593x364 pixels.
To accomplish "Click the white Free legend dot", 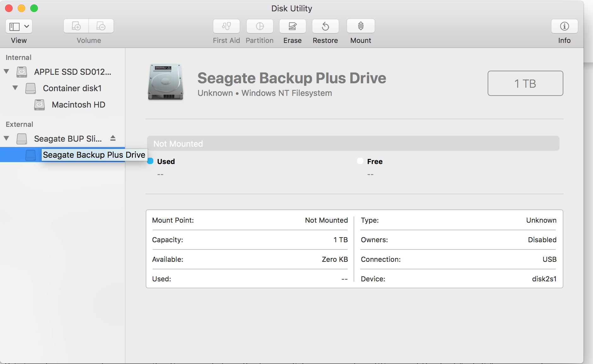I will pyautogui.click(x=360, y=161).
